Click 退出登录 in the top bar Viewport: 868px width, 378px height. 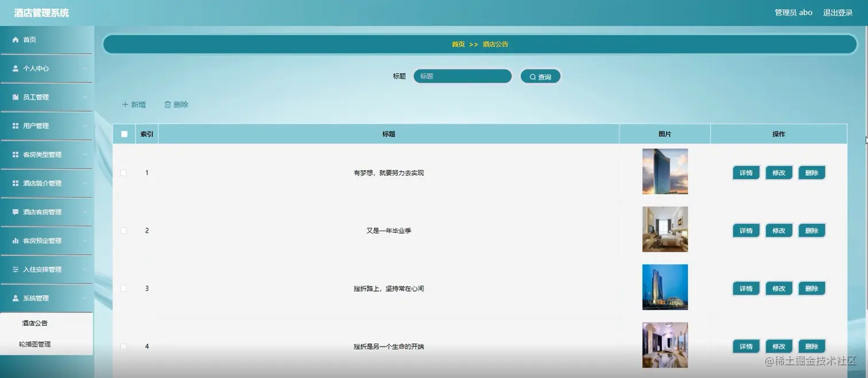point(838,13)
